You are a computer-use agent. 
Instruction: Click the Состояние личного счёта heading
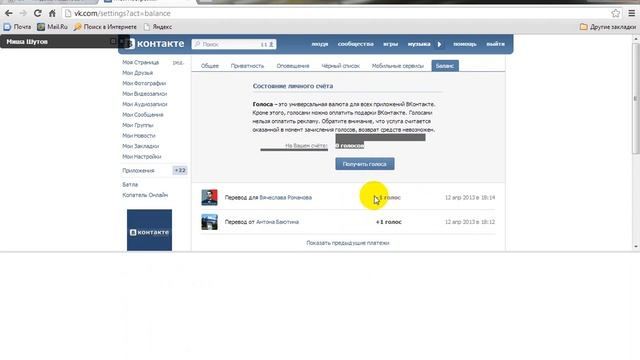(293, 86)
